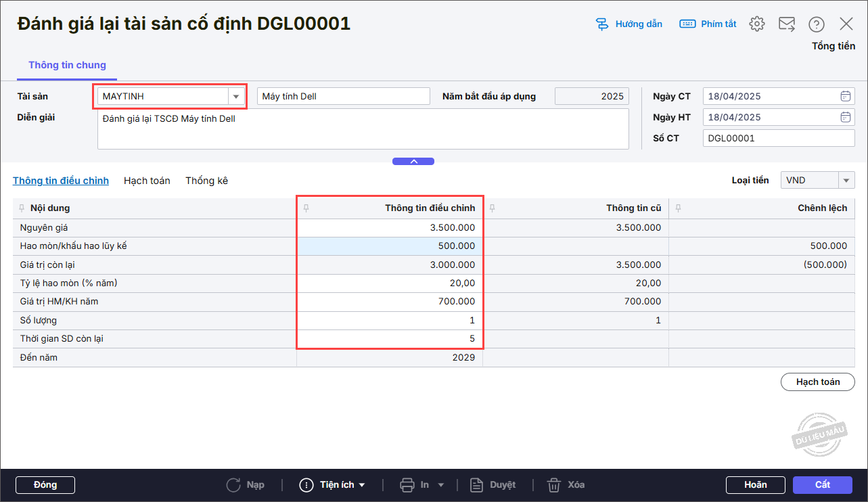Open the settings gear icon
The image size is (868, 502).
(x=757, y=24)
